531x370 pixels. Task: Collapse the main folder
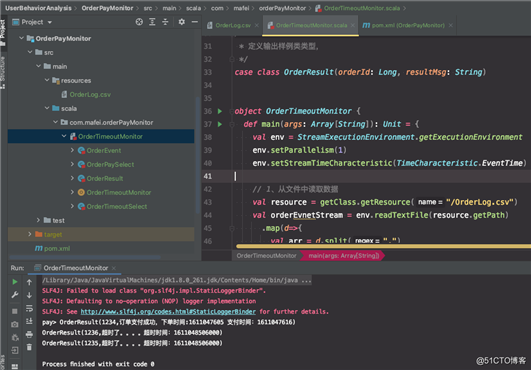pos(38,66)
